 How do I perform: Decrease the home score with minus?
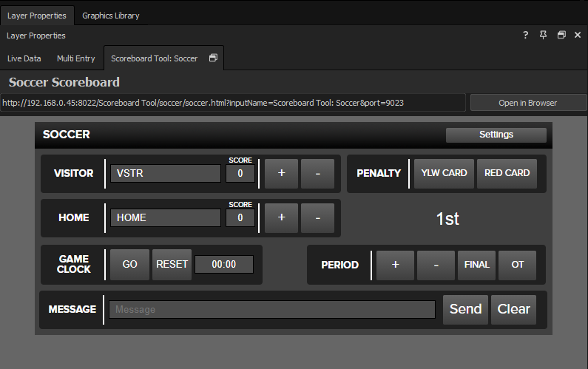pyautogui.click(x=318, y=217)
